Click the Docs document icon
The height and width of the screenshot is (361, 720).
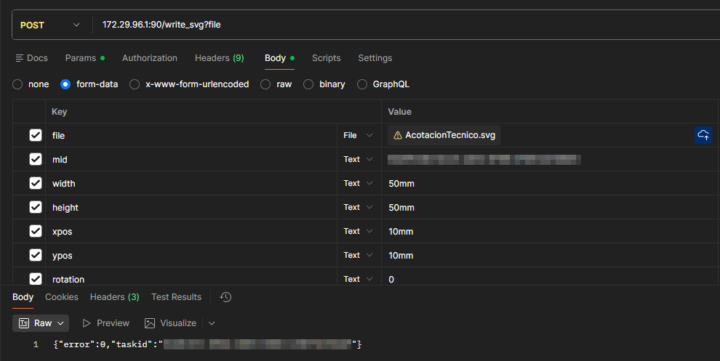[x=19, y=58]
